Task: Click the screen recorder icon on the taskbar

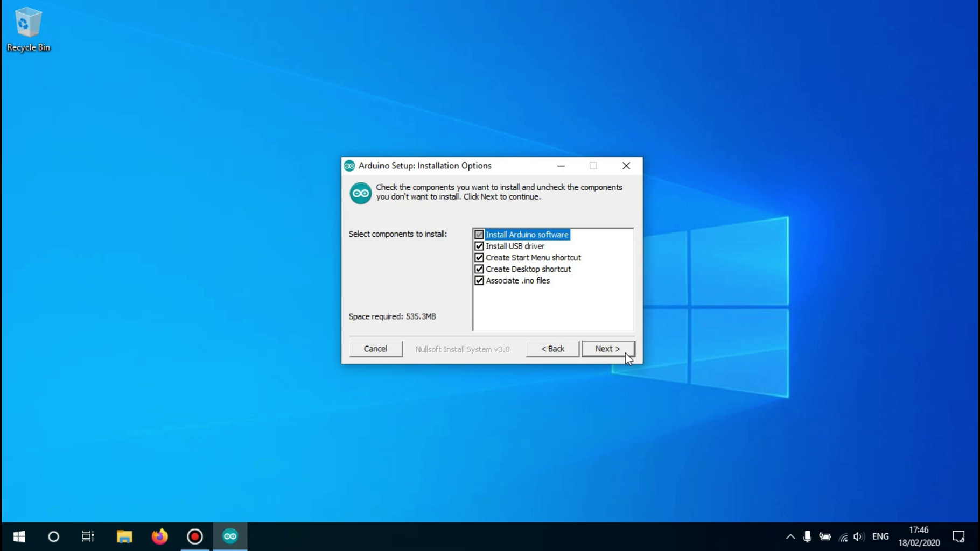Action: 195,536
